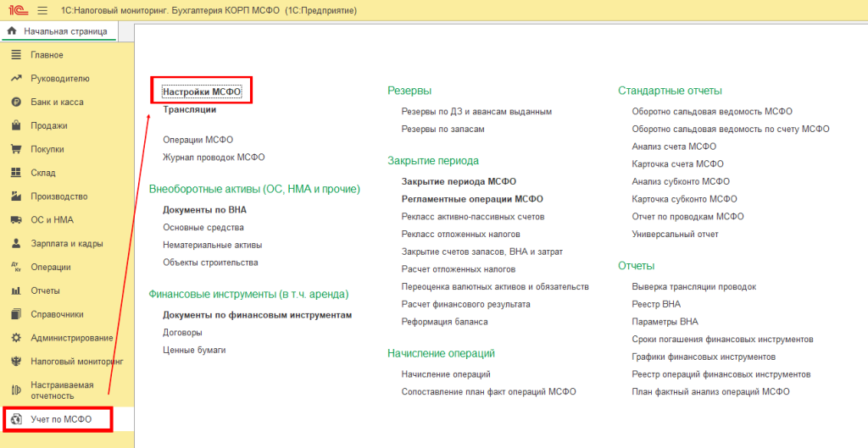Viewport: 868px width, 448px height.
Task: Open the Банк и касса section icon
Action: tap(15, 102)
